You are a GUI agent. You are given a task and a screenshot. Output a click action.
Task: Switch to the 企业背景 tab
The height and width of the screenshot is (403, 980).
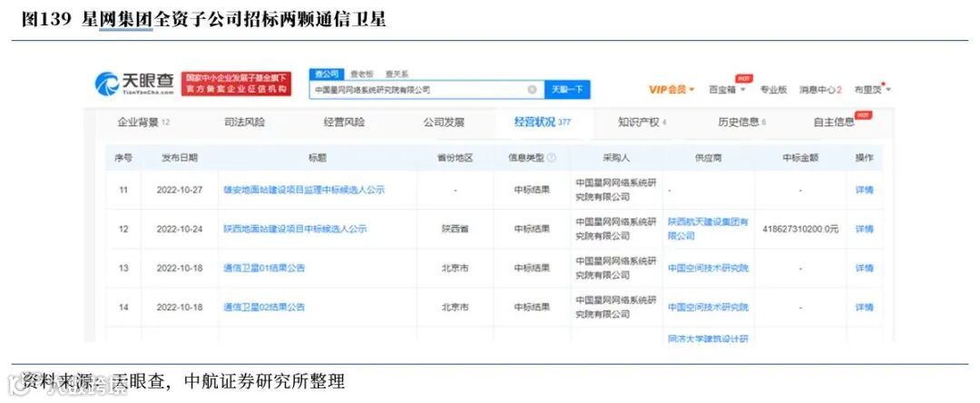(x=143, y=123)
